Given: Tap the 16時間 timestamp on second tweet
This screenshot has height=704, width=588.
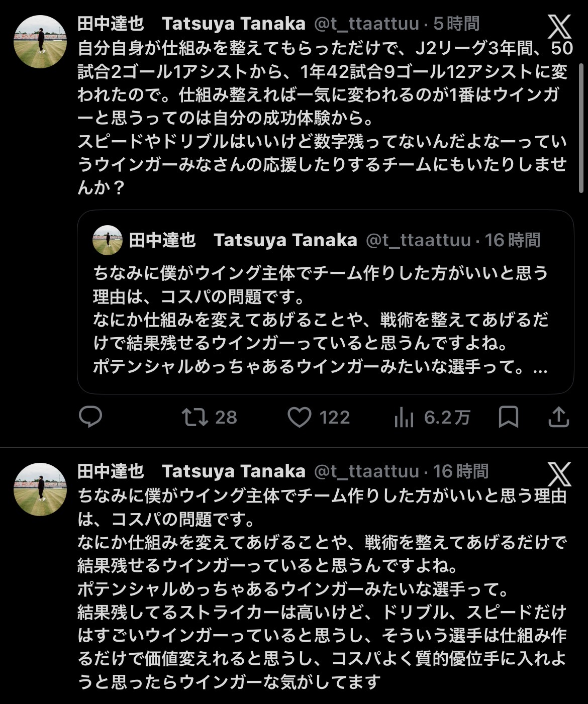Looking at the screenshot, I should point(461,471).
